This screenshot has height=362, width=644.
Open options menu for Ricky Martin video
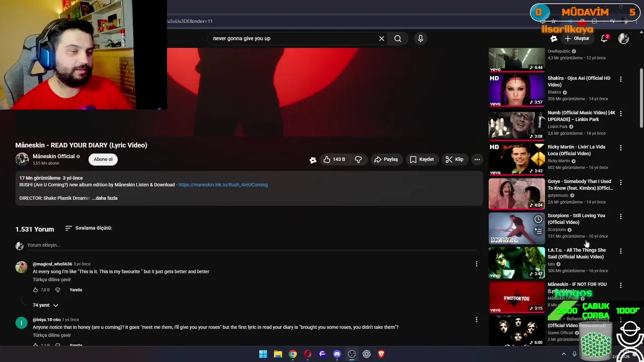pos(620,148)
